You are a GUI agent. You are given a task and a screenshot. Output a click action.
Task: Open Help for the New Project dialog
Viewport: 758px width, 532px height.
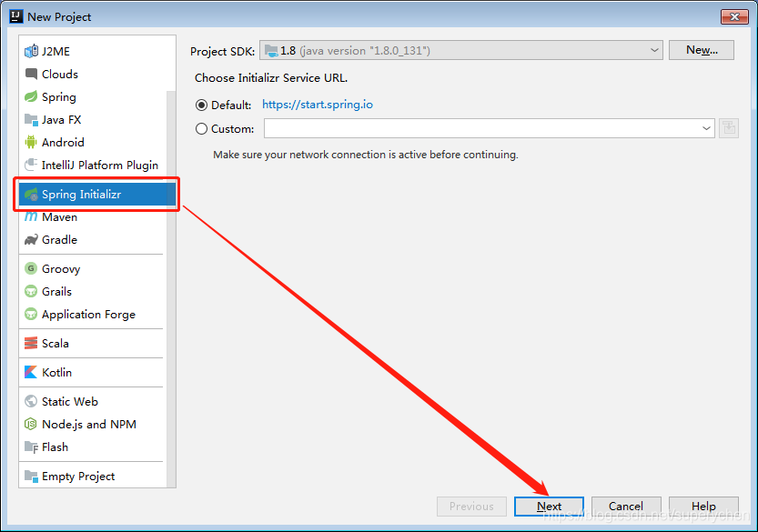click(x=703, y=506)
